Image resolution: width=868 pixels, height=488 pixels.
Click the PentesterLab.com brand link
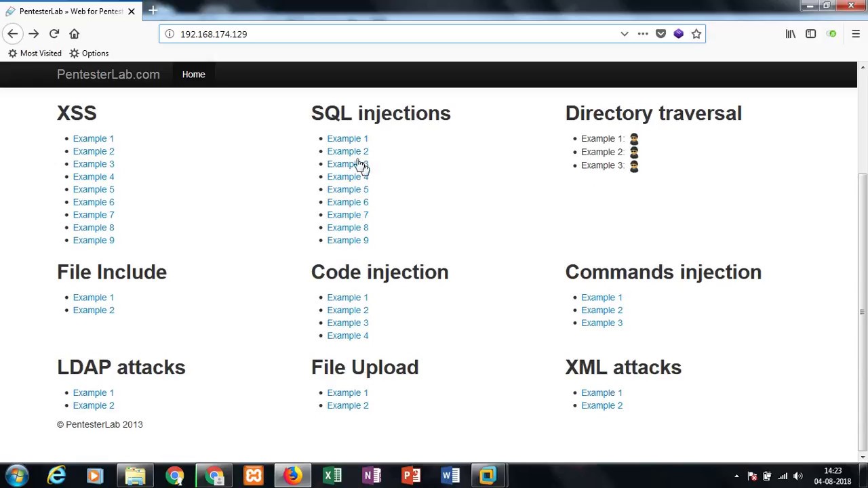(108, 75)
